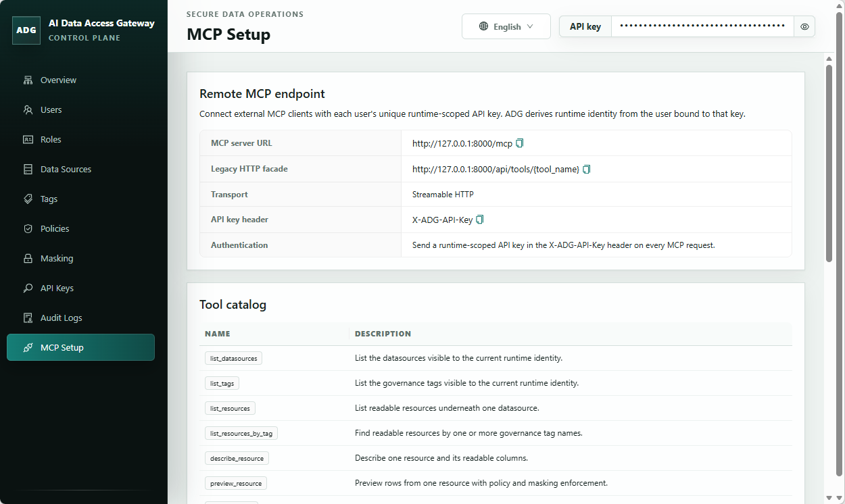Open Audit Logs

click(x=80, y=318)
